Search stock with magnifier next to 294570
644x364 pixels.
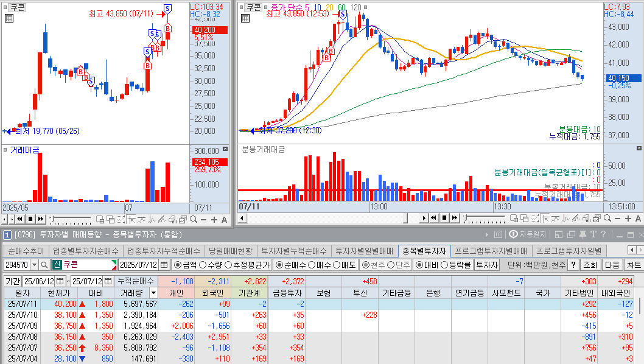(x=44, y=265)
